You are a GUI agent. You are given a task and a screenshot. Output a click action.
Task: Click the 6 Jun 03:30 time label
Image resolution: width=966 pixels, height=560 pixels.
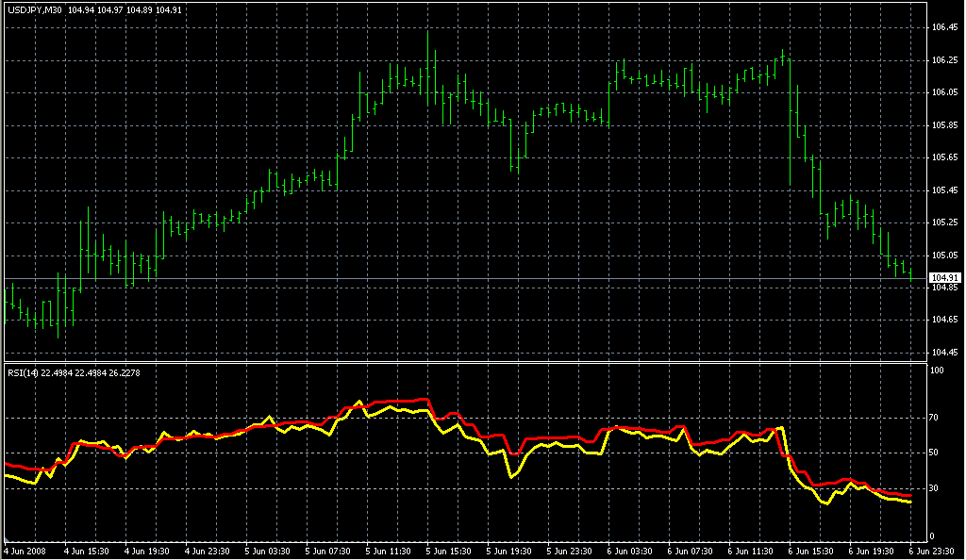pyautogui.click(x=630, y=552)
